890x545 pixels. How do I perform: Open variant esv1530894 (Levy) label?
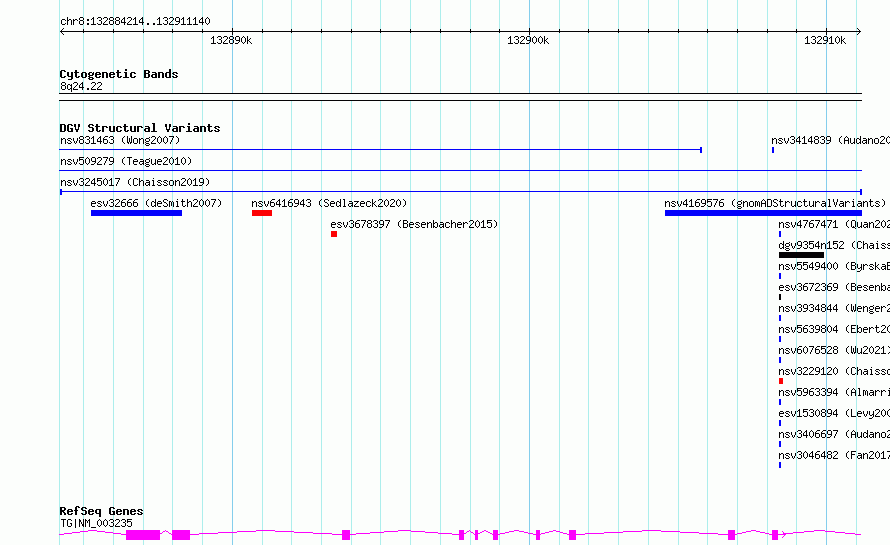pos(834,413)
